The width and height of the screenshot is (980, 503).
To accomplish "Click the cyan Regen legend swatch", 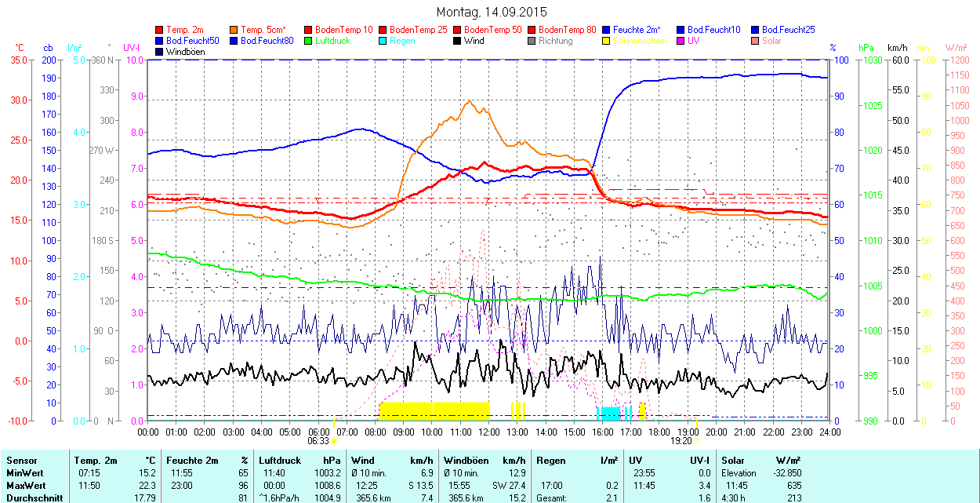I will point(382,41).
